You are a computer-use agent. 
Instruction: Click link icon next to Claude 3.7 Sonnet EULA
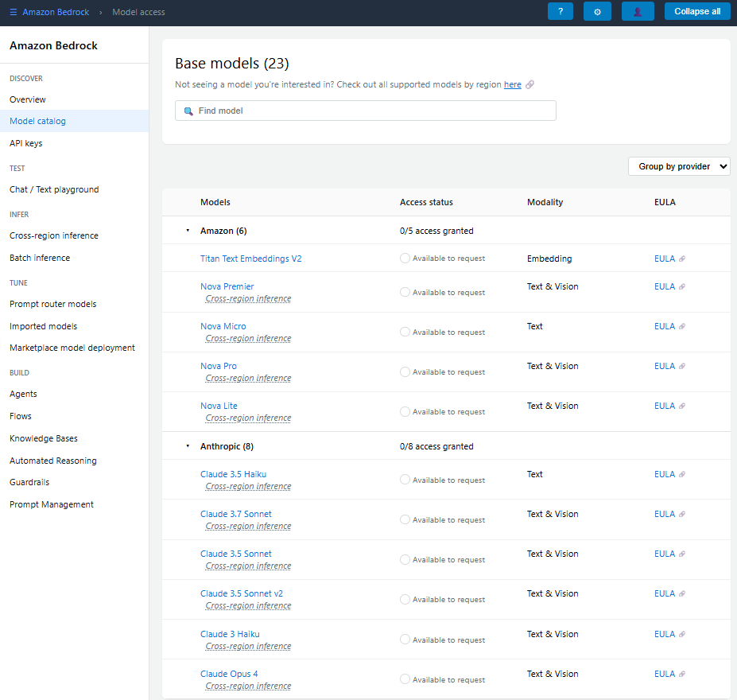pyautogui.click(x=682, y=514)
